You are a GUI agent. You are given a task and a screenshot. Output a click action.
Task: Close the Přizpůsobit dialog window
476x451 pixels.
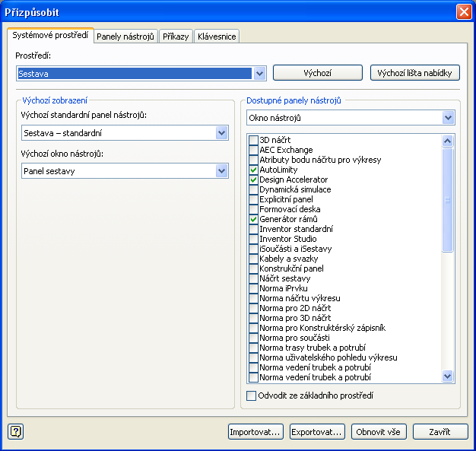[462, 12]
